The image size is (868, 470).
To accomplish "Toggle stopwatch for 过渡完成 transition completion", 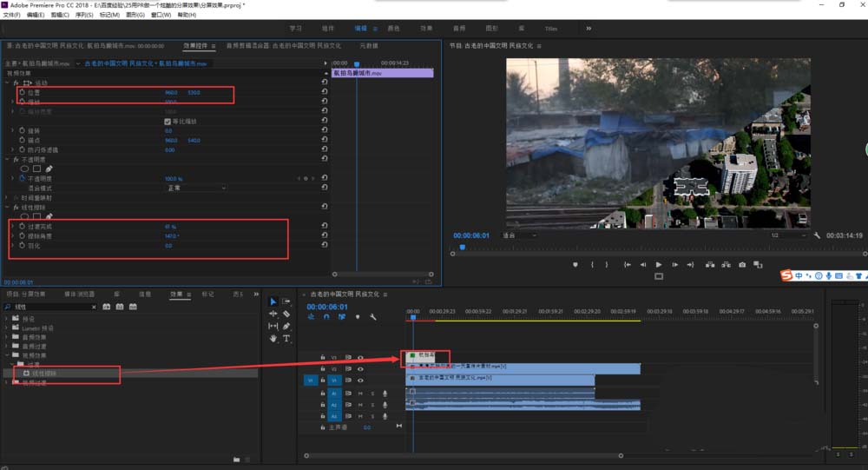I will point(23,227).
